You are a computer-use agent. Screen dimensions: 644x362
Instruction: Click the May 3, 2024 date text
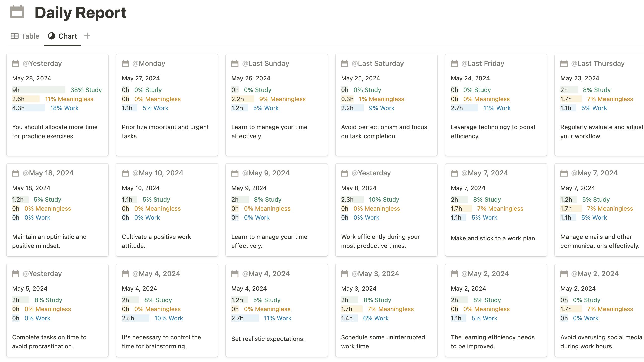coord(358,288)
